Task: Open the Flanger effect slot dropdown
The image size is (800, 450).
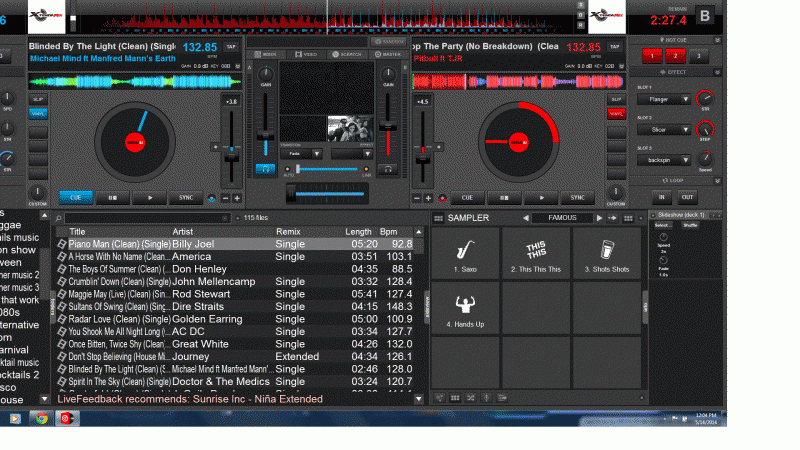Action: (664, 99)
